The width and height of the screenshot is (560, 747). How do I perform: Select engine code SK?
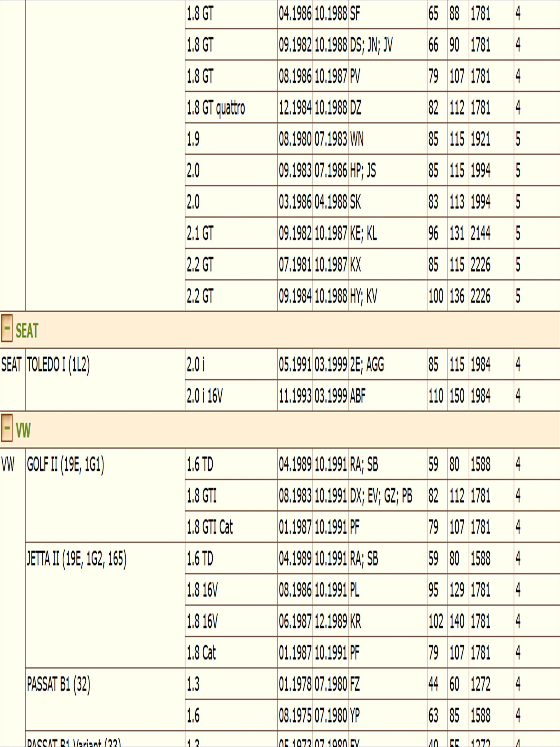pyautogui.click(x=388, y=202)
